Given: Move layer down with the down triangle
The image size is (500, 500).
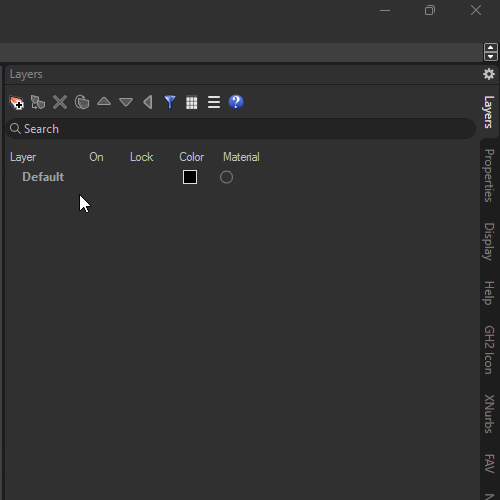Looking at the screenshot, I should pos(126,102).
